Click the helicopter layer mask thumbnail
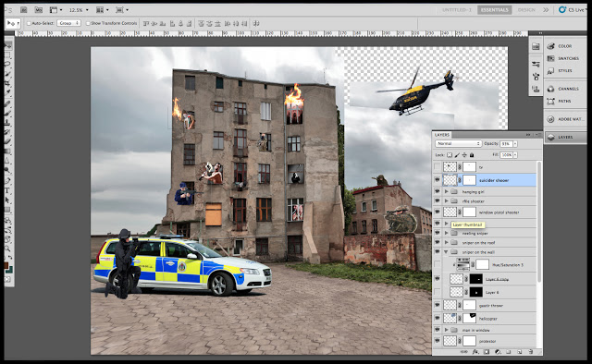The width and height of the screenshot is (592, 364). (469, 318)
